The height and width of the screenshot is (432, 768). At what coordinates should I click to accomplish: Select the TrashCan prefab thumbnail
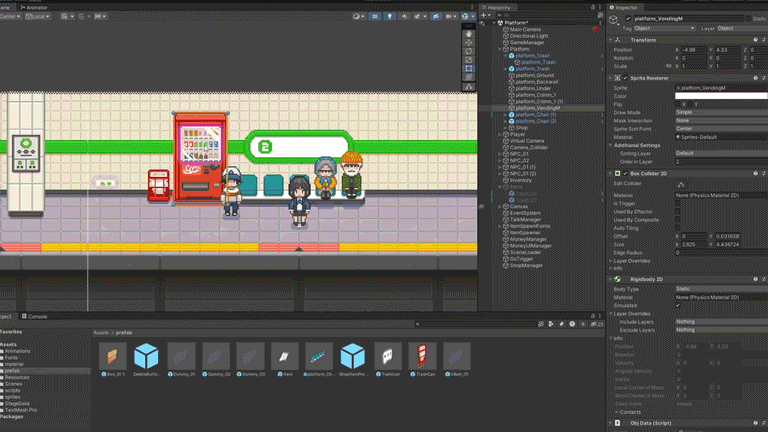tap(420, 356)
